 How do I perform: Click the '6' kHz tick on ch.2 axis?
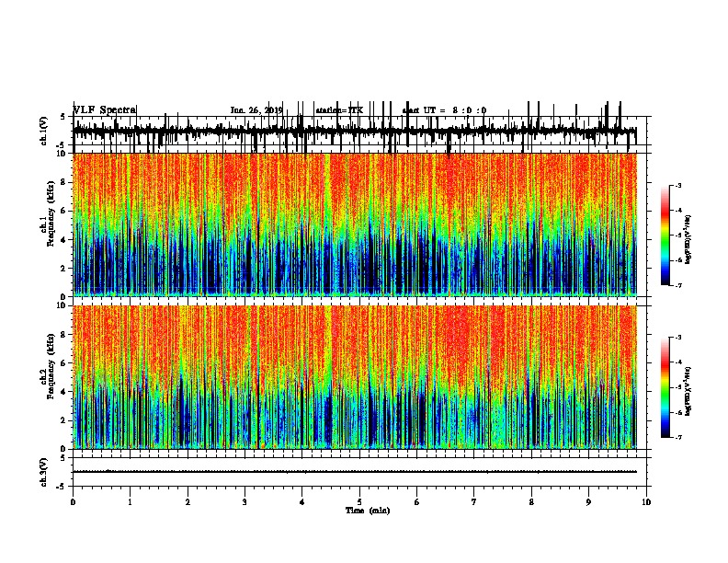(x=64, y=363)
